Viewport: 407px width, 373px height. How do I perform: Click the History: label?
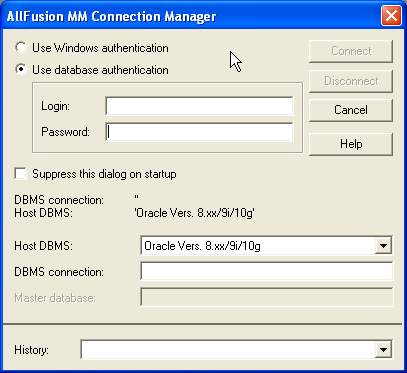pyautogui.click(x=32, y=350)
